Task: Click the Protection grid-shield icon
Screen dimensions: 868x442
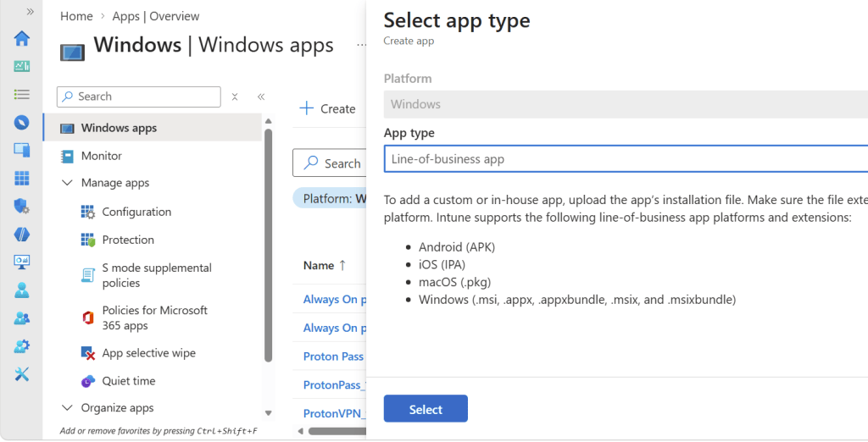Action: (x=88, y=240)
